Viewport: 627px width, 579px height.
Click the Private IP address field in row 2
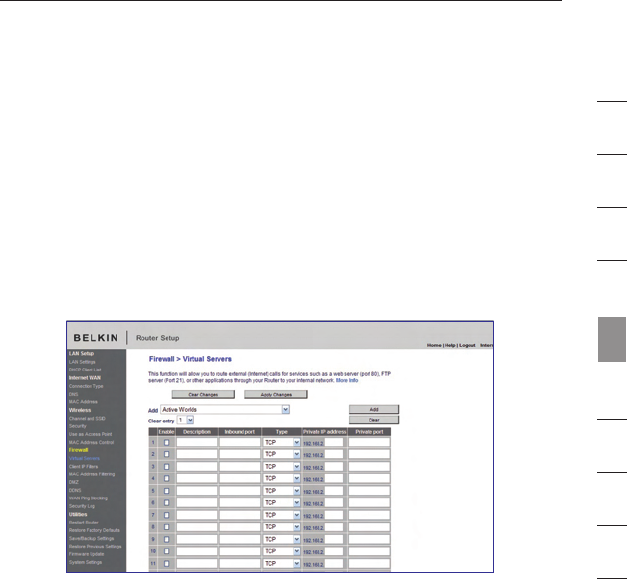[x=334, y=454]
